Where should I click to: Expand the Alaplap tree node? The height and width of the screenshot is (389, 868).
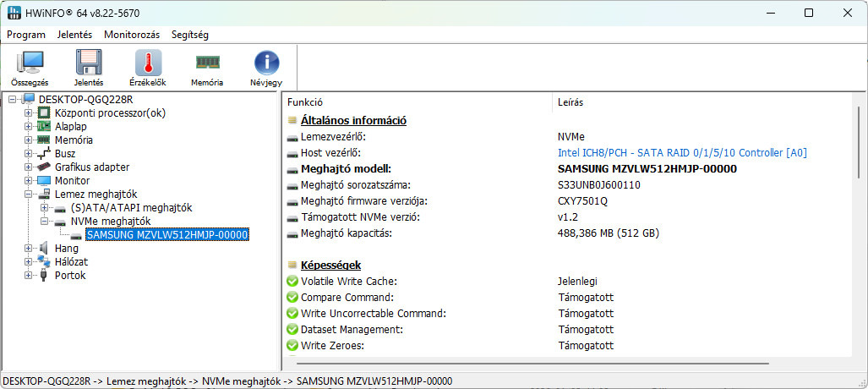pyautogui.click(x=29, y=126)
